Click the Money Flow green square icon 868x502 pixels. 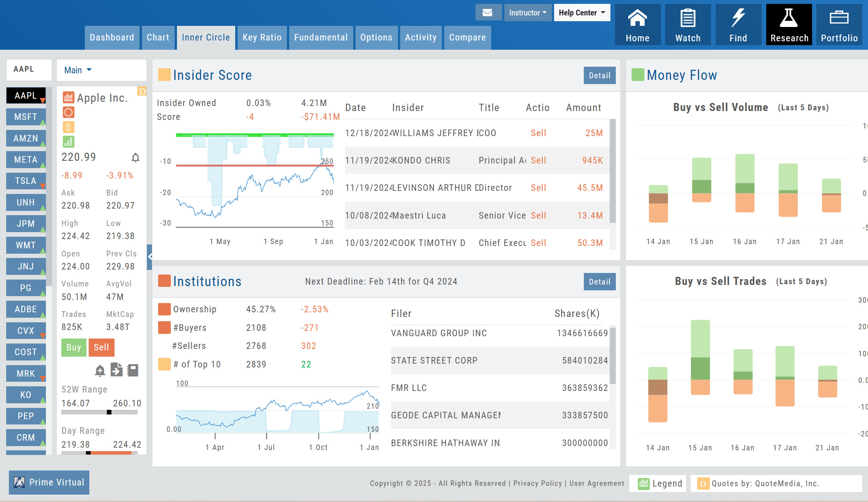click(638, 75)
